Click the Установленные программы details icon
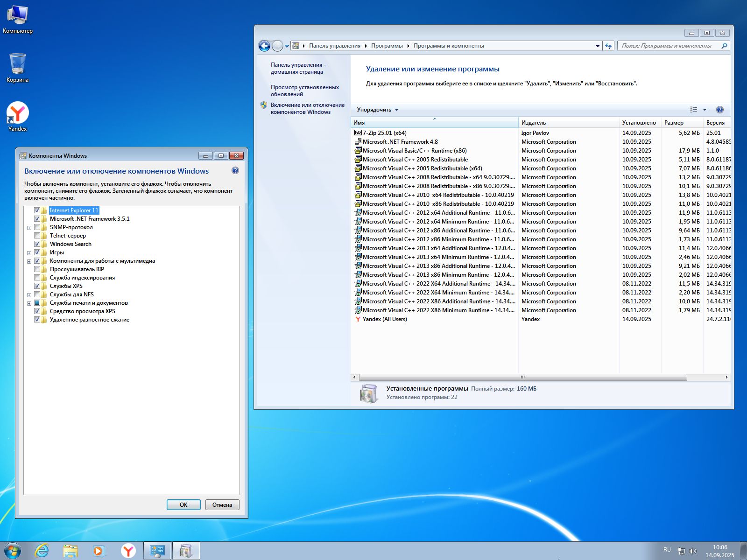Image resolution: width=747 pixels, height=560 pixels. tap(368, 393)
